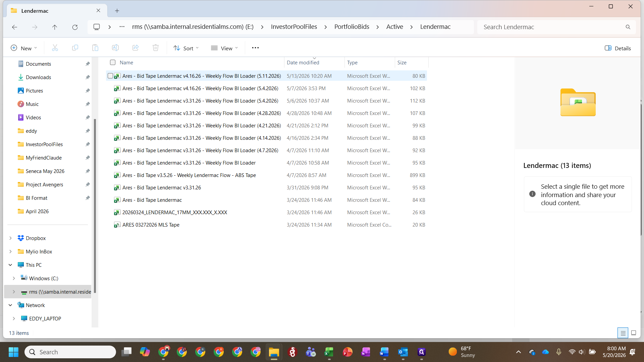Click the Paste clipboard icon in toolbar
644x362 pixels.
95,48
